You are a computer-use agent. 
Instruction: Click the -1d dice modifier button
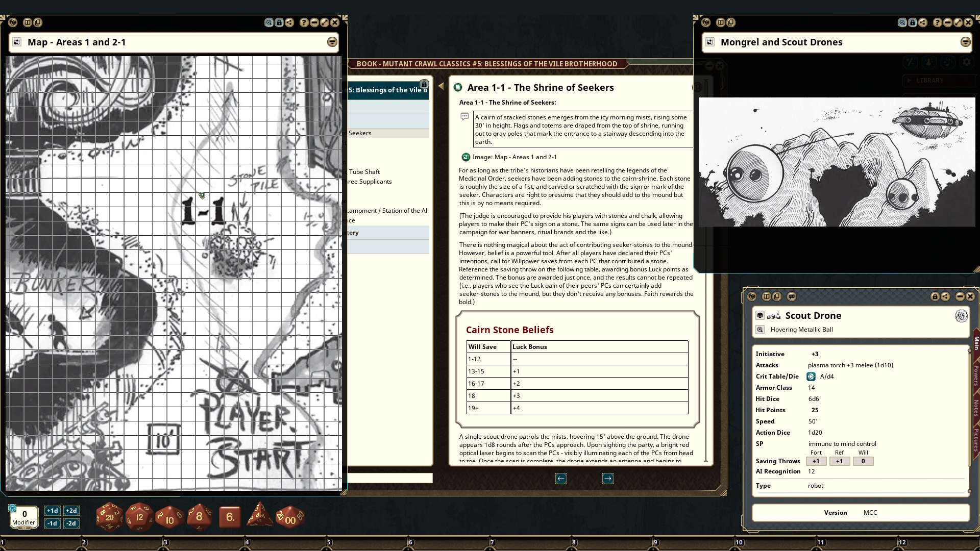click(x=52, y=523)
